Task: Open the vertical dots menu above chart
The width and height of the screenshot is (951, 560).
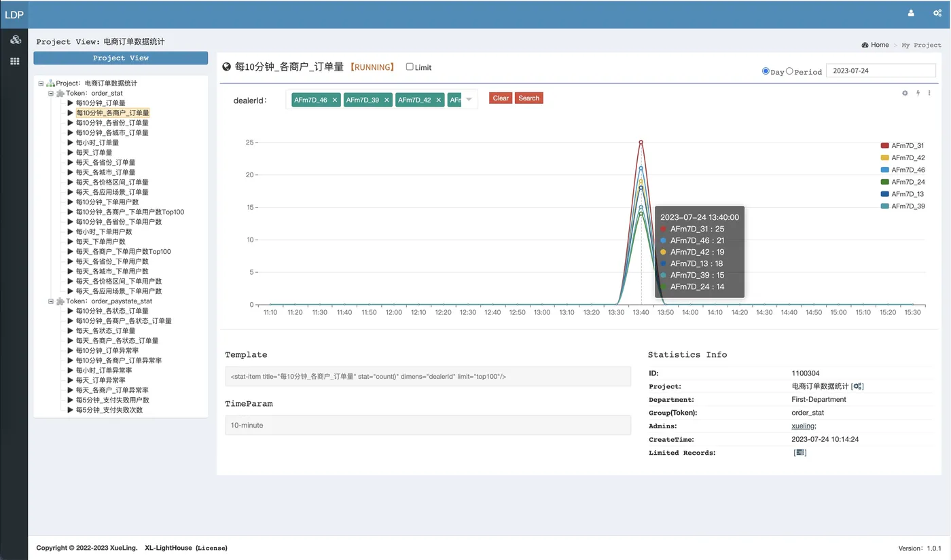Action: point(929,93)
